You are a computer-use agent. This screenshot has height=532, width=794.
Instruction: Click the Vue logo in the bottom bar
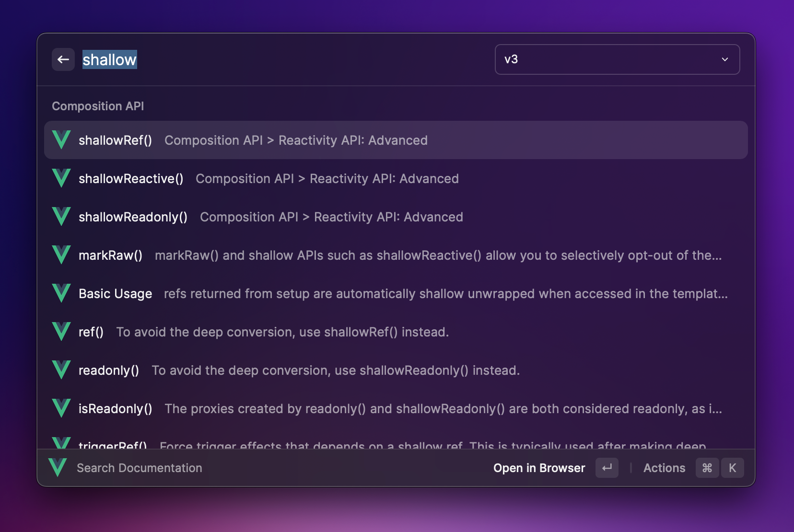tap(58, 467)
